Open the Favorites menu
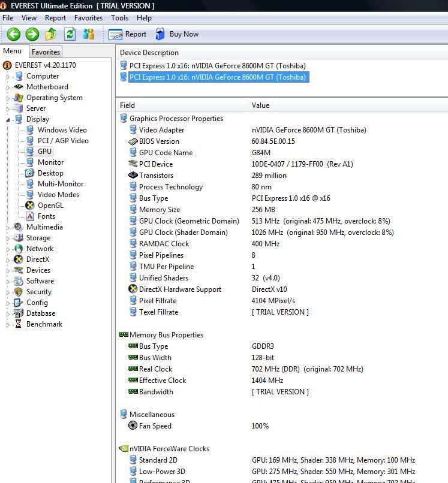The image size is (448, 483). coord(89,18)
